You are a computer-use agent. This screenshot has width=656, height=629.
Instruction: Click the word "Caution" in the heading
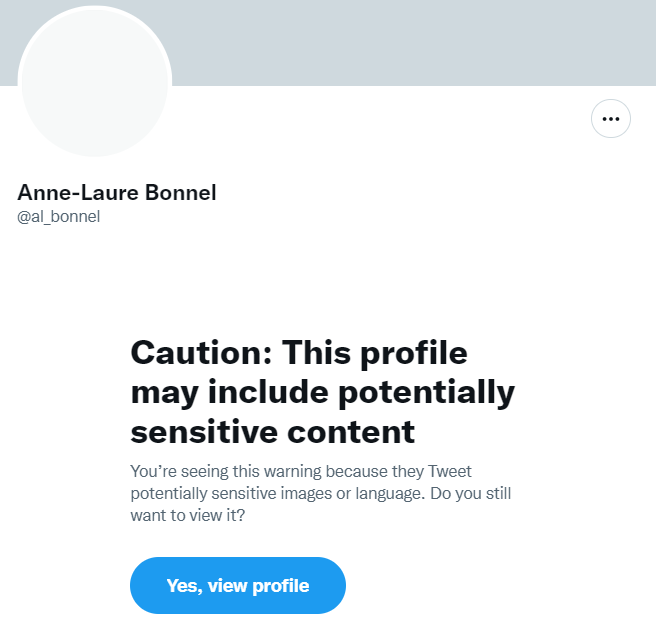point(200,353)
